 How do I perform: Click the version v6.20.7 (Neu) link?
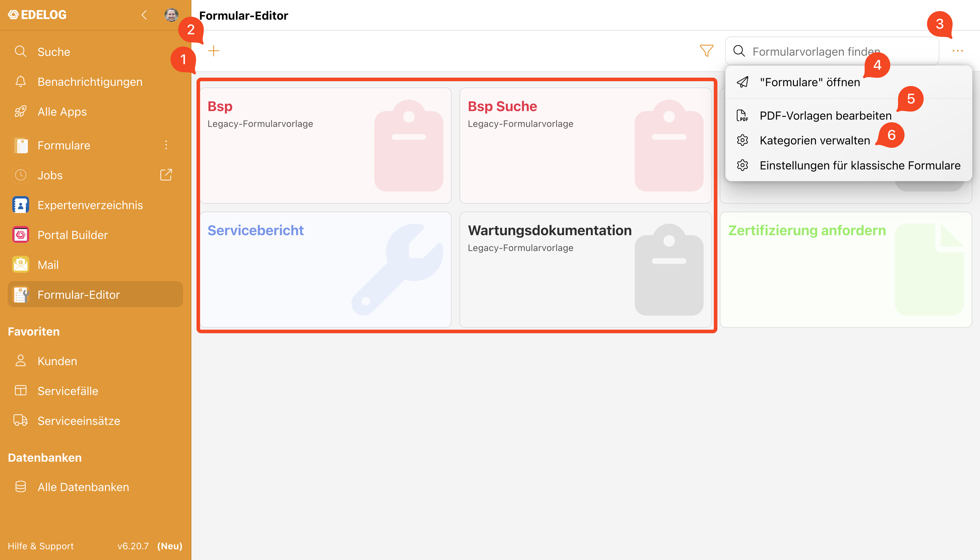[150, 546]
